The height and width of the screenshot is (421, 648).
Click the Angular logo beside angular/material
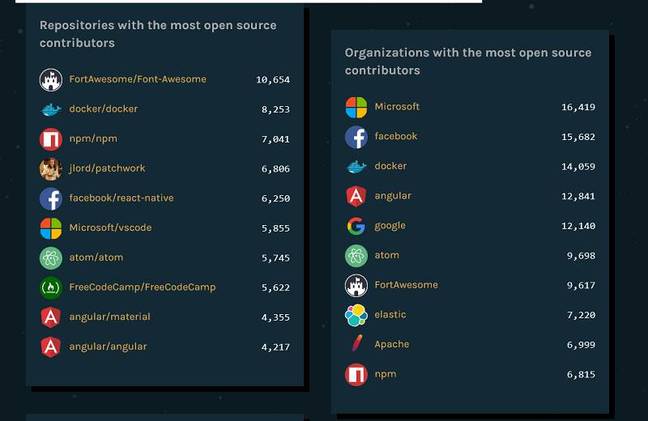(51, 317)
